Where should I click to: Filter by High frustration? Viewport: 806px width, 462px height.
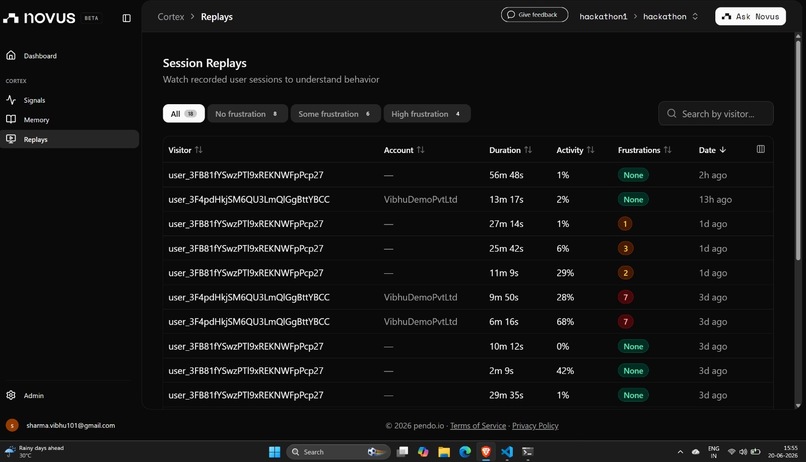click(x=427, y=114)
